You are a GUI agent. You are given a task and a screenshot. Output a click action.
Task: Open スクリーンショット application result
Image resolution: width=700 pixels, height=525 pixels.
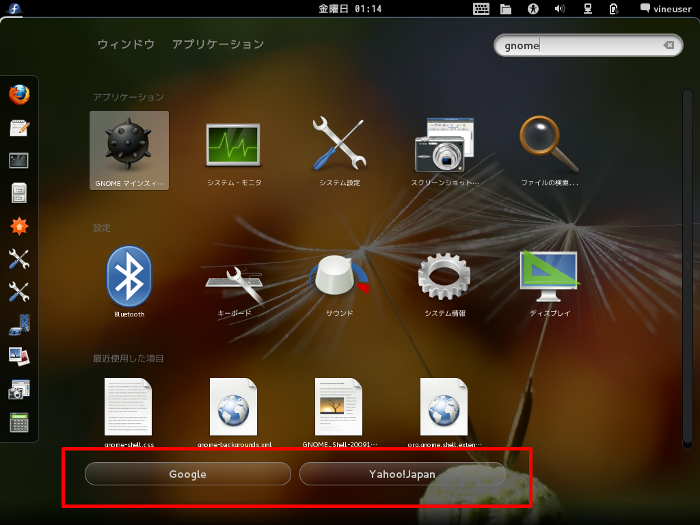445,150
